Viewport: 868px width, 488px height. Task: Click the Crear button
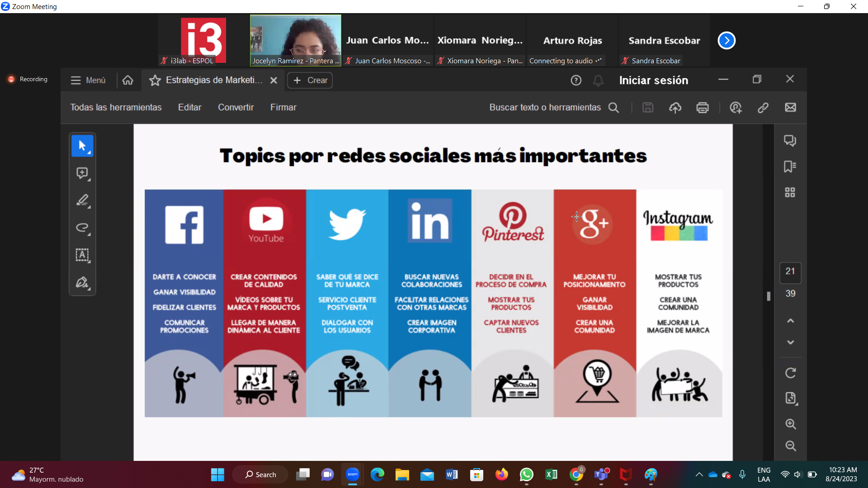(310, 80)
